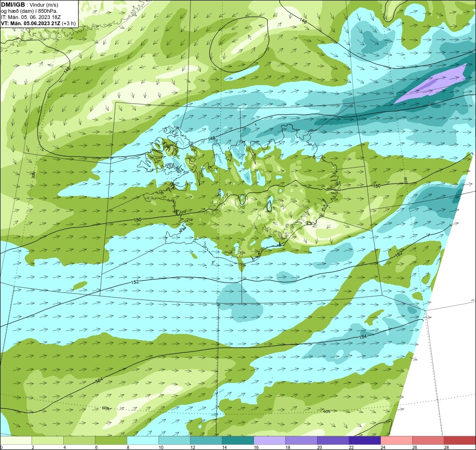This screenshot has height=450, width=476.
Task: Click the rotated 148 contour label near Greenland
Action: pos(67,69)
